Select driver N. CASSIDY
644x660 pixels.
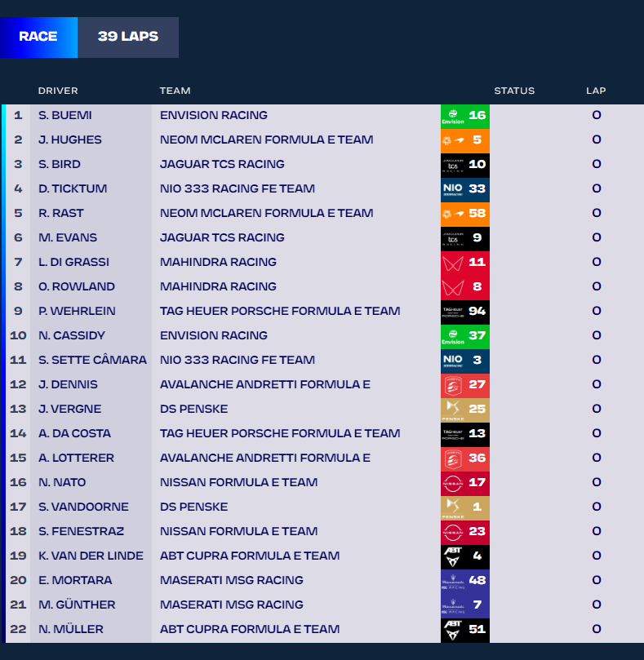point(72,335)
